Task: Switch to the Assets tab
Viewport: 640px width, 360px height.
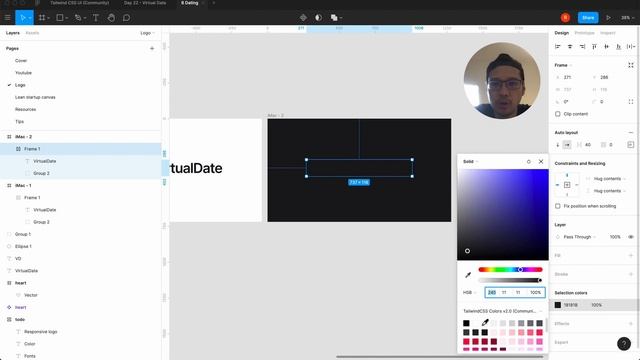Action: (32, 33)
